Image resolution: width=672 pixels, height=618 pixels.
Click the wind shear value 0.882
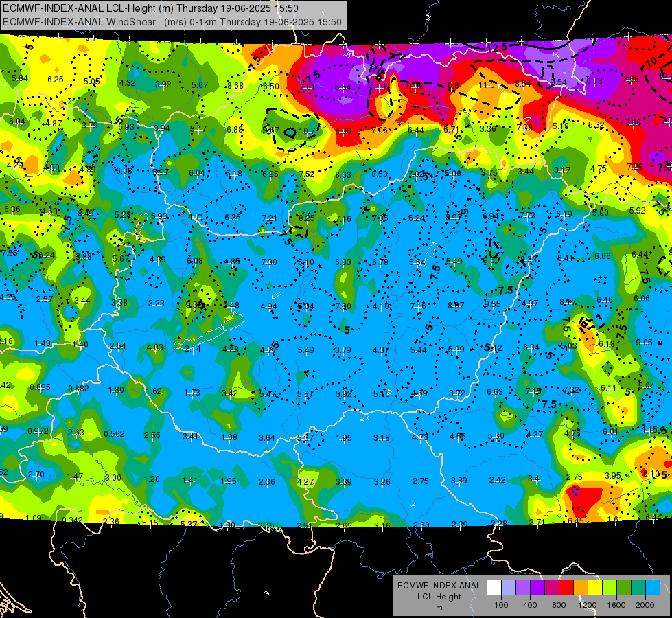pyautogui.click(x=78, y=389)
